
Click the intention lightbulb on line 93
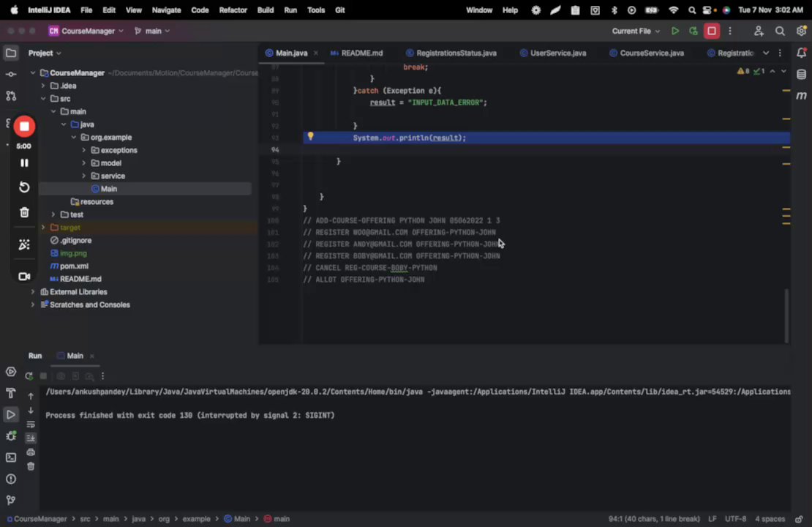(x=310, y=137)
